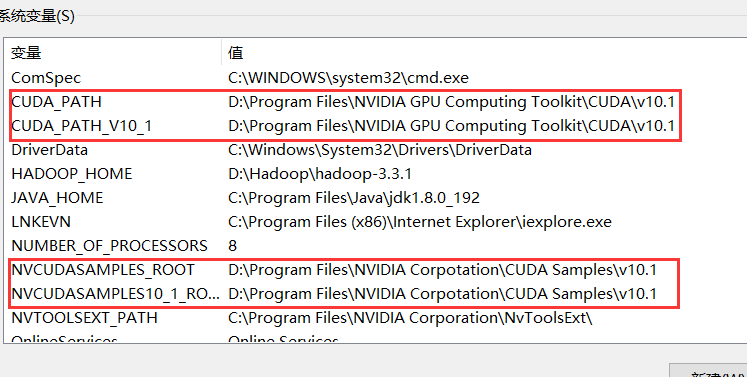747x377 pixels.
Task: Select the NVCUDASAMPLES_ROOT variable row
Action: pos(375,270)
